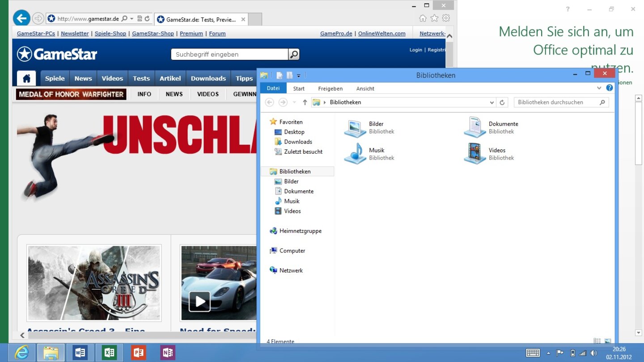The width and height of the screenshot is (644, 362).
Task: Click the GameStar home icon tab
Action: 26,78
